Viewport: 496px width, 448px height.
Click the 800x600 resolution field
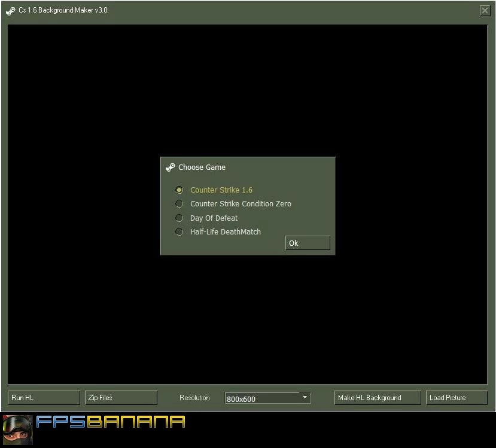pyautogui.click(x=261, y=398)
